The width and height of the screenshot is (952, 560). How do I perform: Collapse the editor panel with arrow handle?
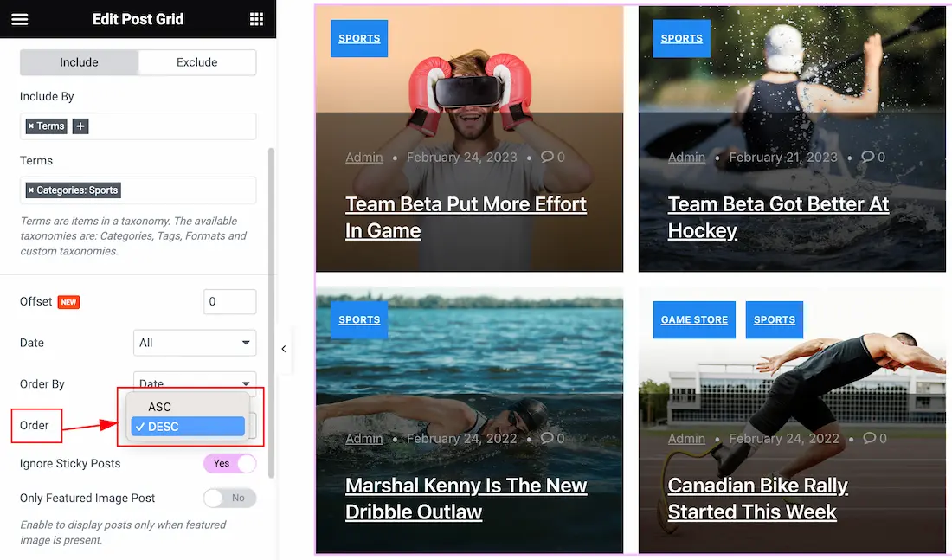tap(284, 349)
